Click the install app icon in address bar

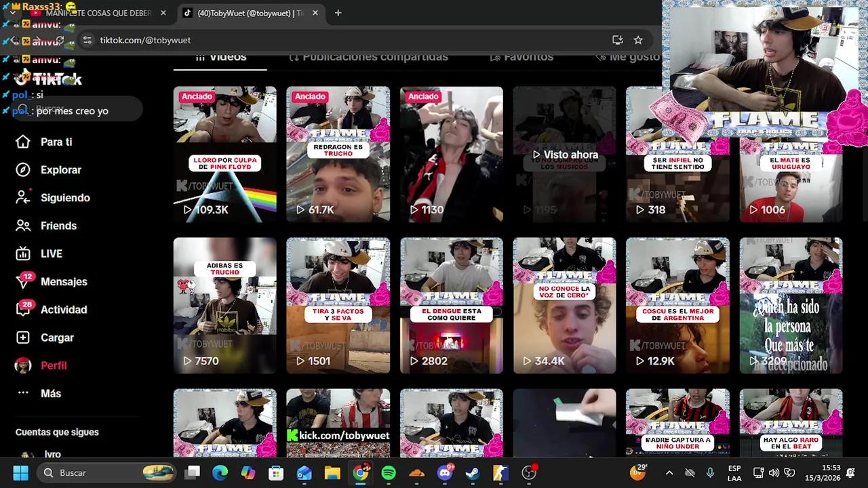tap(618, 40)
